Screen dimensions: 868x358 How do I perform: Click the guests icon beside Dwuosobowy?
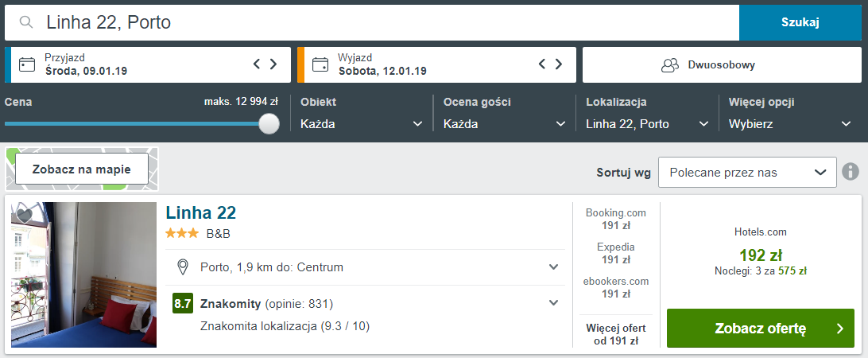(x=670, y=65)
